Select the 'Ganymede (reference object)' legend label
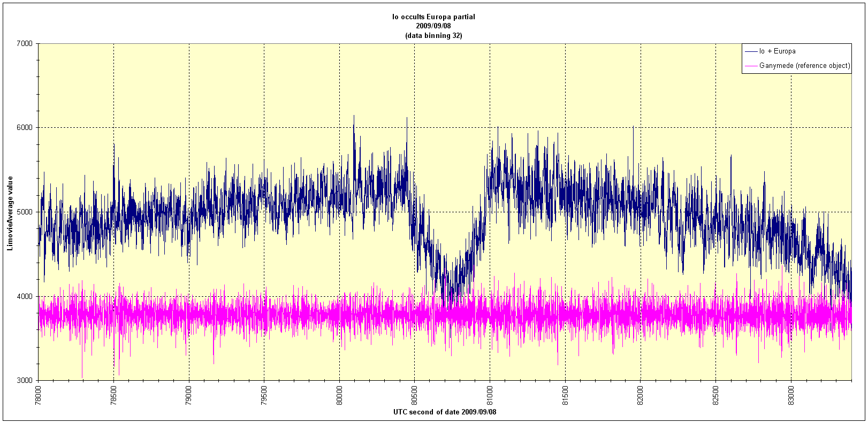Image resolution: width=868 pixels, height=423 pixels. point(804,66)
